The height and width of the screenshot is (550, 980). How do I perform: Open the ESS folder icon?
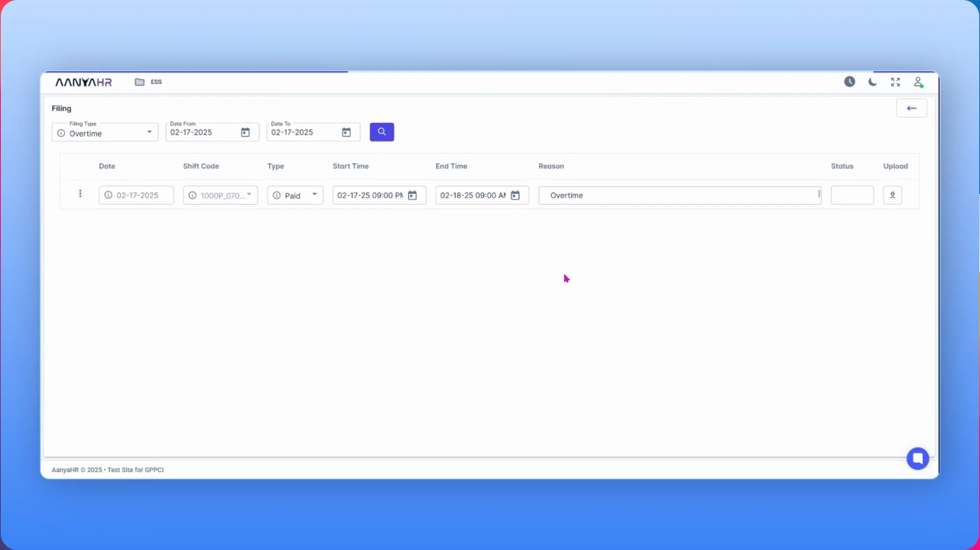(x=140, y=82)
